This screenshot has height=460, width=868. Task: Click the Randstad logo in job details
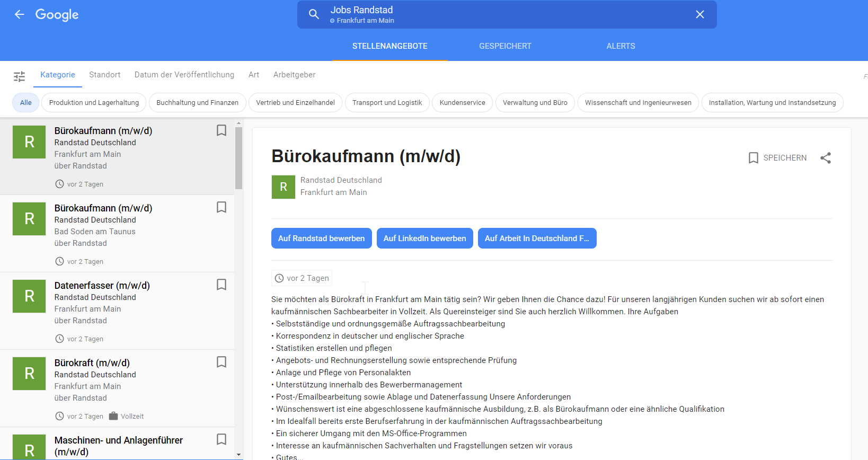point(284,187)
